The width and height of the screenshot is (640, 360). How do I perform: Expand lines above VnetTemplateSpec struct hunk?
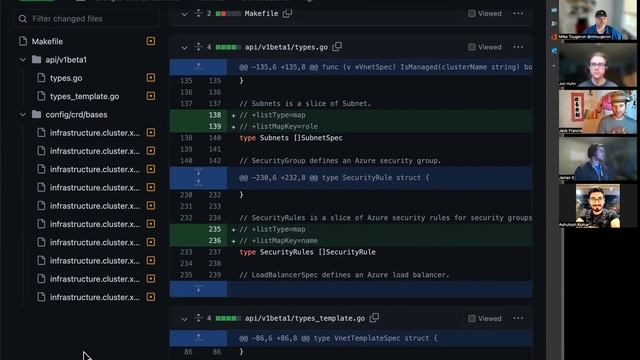click(198, 338)
